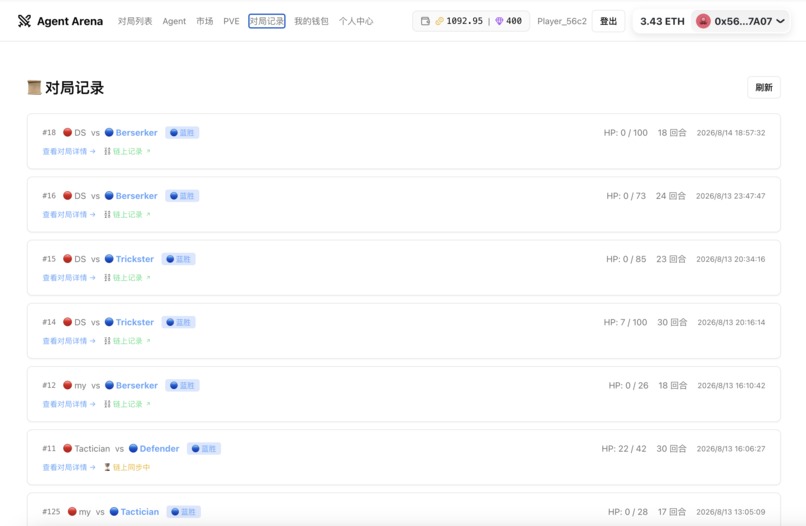This screenshot has width=806, height=526.
Task: Click the 链上同步中 status in match #11
Action: click(132, 467)
